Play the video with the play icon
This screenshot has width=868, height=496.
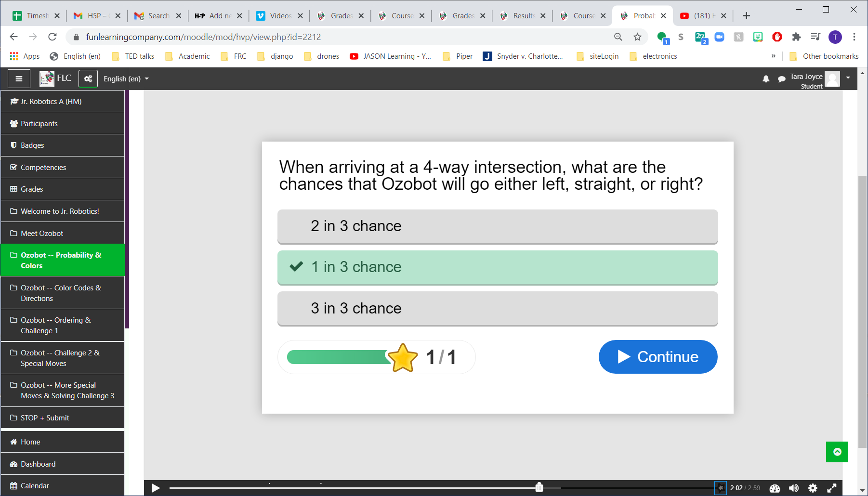click(x=156, y=488)
